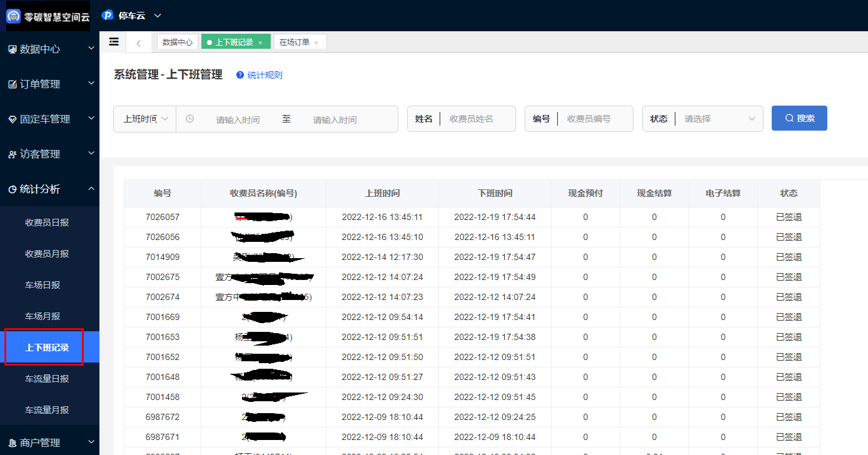The height and width of the screenshot is (455, 868).
Task: Toggle the hamburger sidebar collapse icon
Action: point(113,42)
